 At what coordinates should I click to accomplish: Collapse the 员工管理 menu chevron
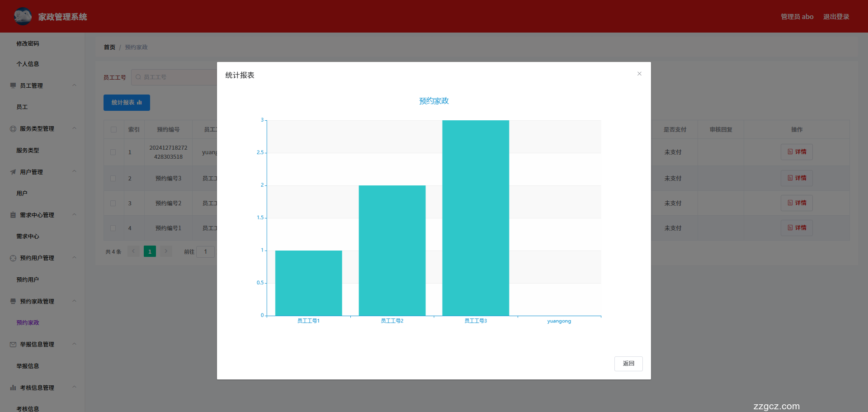click(x=74, y=85)
